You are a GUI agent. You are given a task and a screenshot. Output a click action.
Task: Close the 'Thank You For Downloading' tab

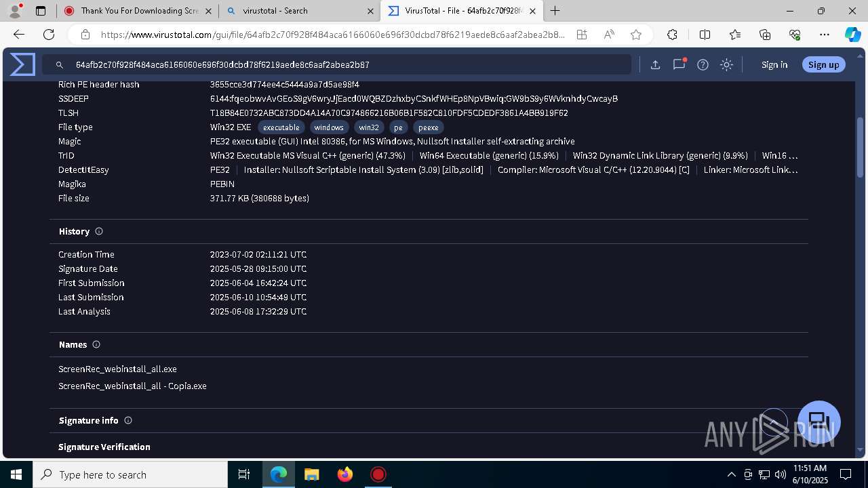point(208,11)
